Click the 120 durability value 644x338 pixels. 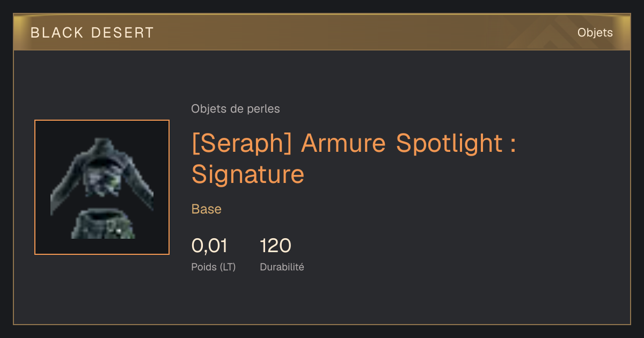pyautogui.click(x=275, y=246)
